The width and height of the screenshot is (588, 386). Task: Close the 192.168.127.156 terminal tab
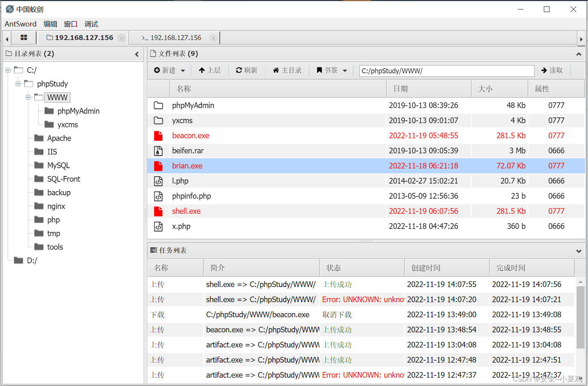click(213, 38)
